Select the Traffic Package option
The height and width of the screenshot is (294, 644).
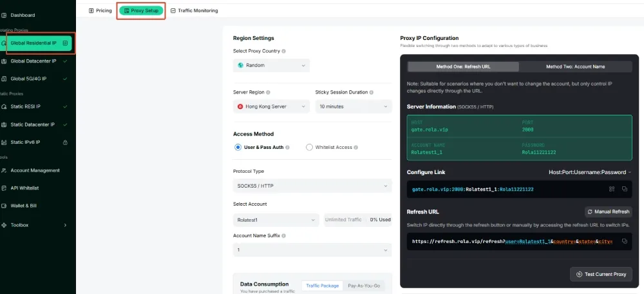[x=323, y=286]
